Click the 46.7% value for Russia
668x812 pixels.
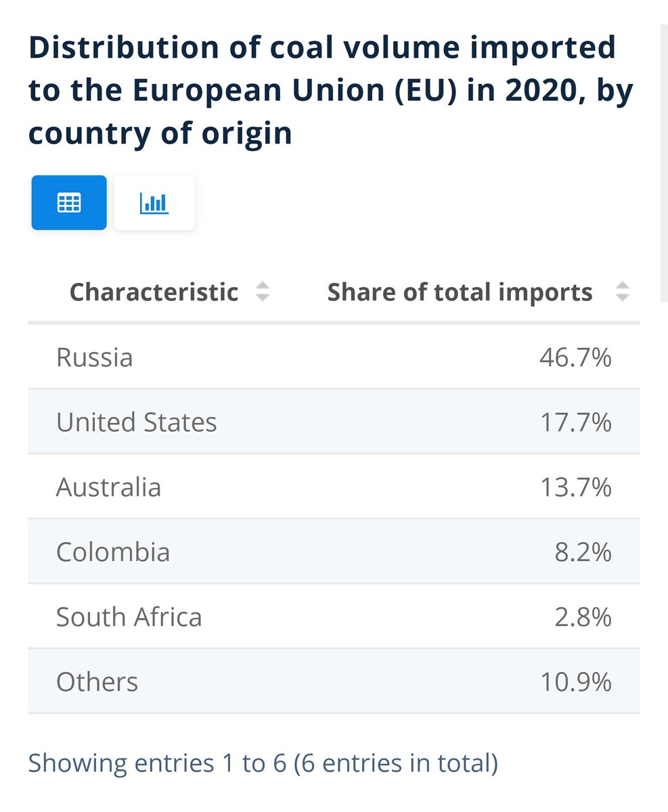click(x=575, y=357)
